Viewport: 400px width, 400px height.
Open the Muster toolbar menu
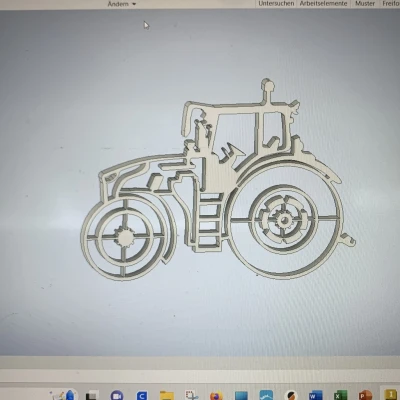coord(365,3)
